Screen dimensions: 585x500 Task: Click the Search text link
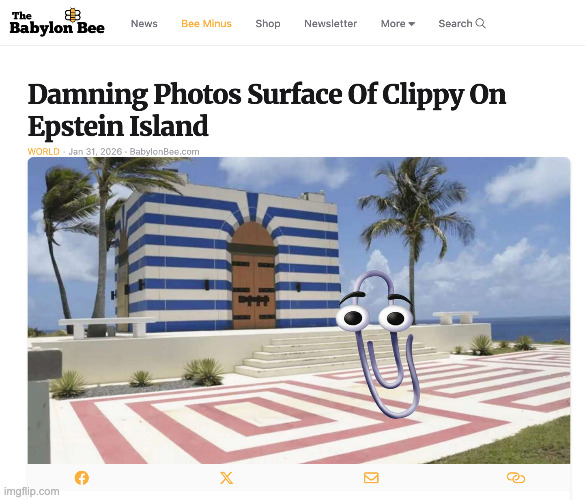click(456, 24)
